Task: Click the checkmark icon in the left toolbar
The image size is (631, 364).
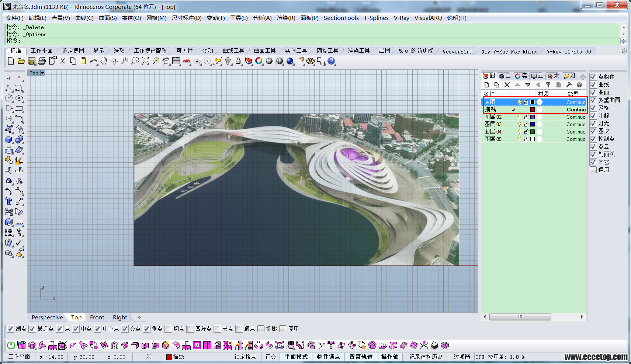Action: 19,243
